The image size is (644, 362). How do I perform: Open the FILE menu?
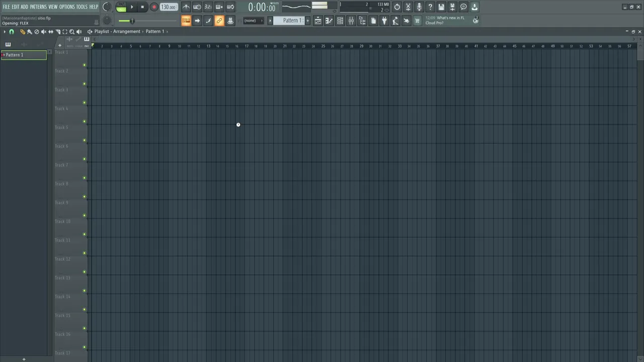[x=6, y=7]
